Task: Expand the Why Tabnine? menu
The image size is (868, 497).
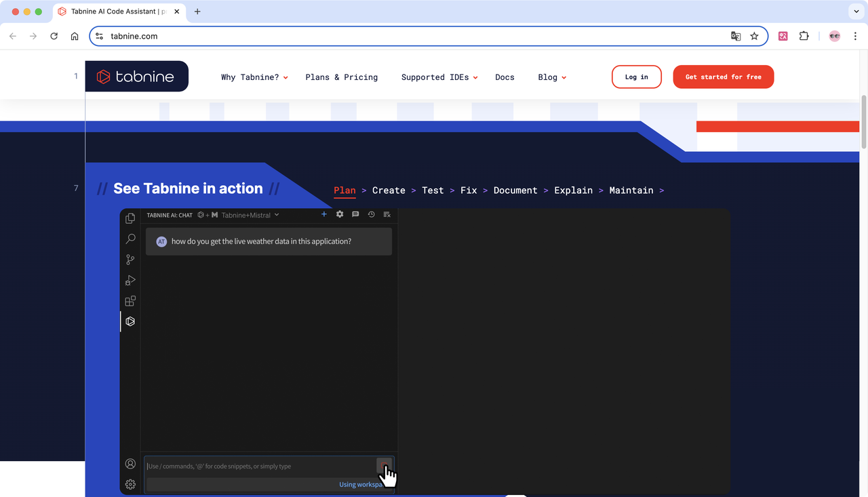Action: pyautogui.click(x=254, y=77)
